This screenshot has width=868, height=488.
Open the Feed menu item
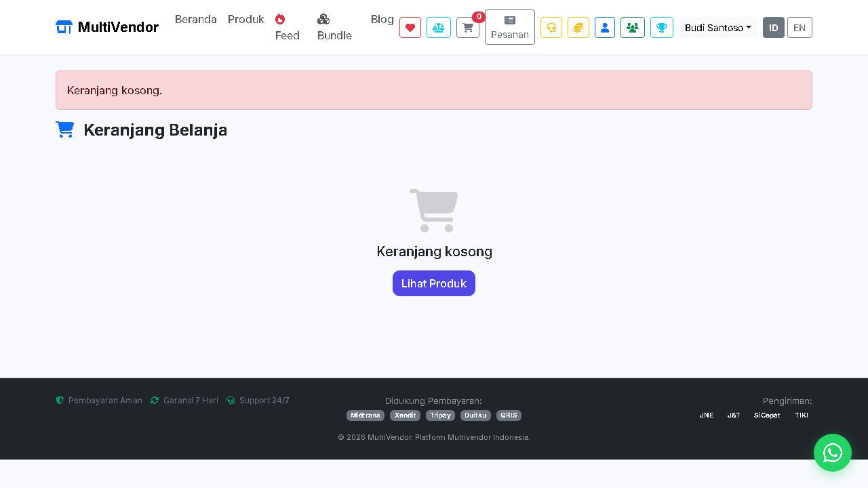(x=287, y=27)
